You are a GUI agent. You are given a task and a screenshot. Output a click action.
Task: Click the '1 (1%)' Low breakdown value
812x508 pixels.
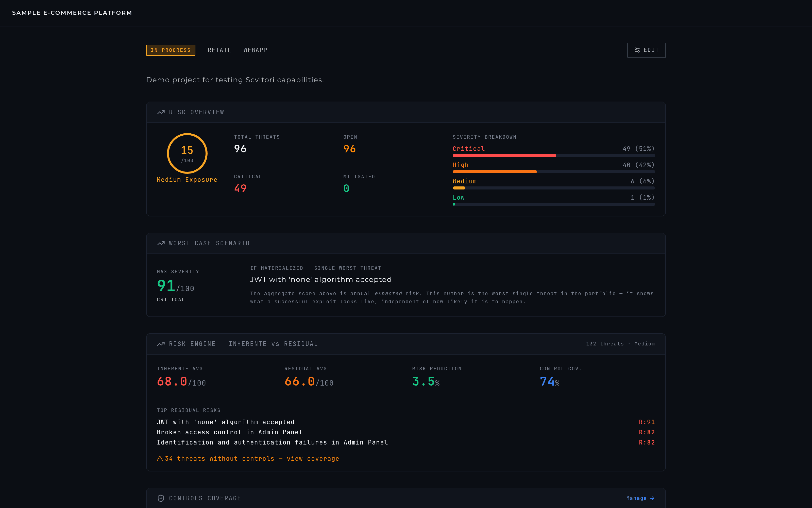coord(642,198)
